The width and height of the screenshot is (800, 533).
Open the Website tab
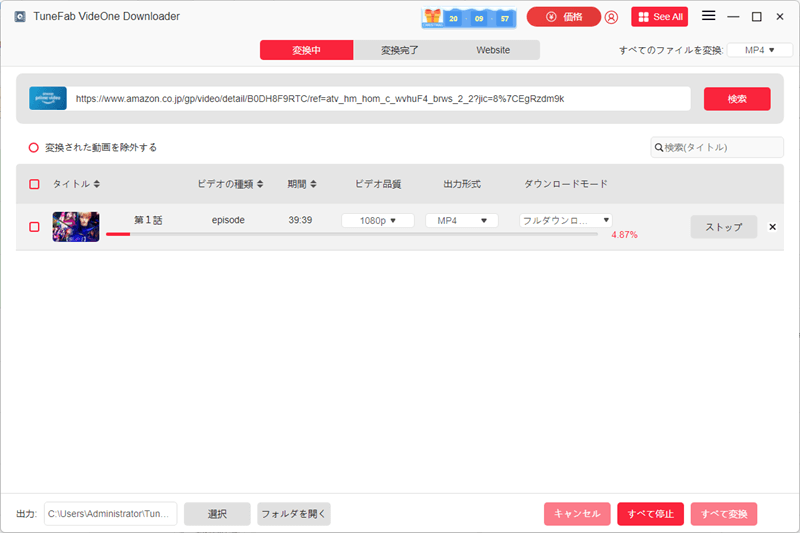click(493, 50)
